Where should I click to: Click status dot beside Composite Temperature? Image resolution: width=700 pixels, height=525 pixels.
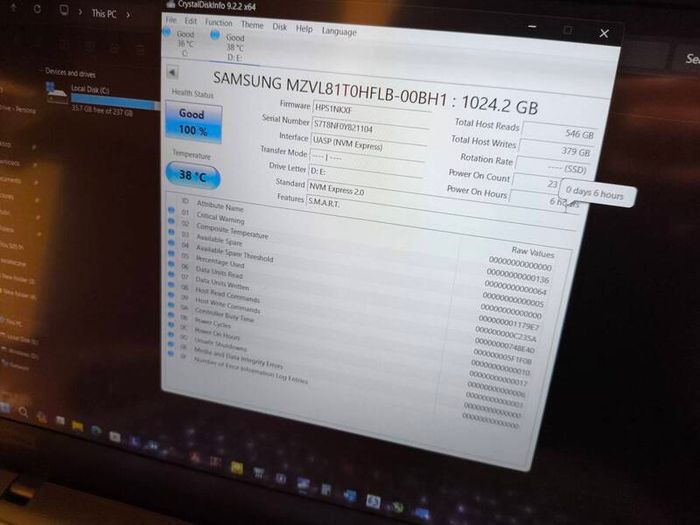pyautogui.click(x=171, y=221)
